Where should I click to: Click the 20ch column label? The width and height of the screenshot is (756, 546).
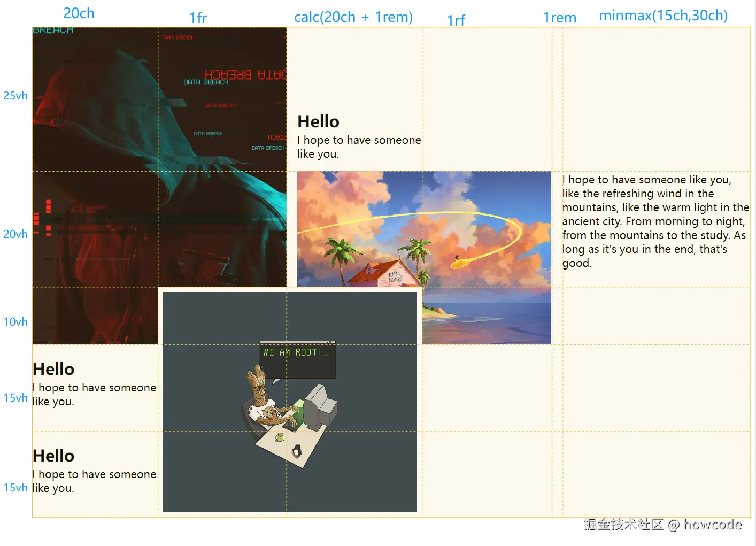click(x=79, y=13)
